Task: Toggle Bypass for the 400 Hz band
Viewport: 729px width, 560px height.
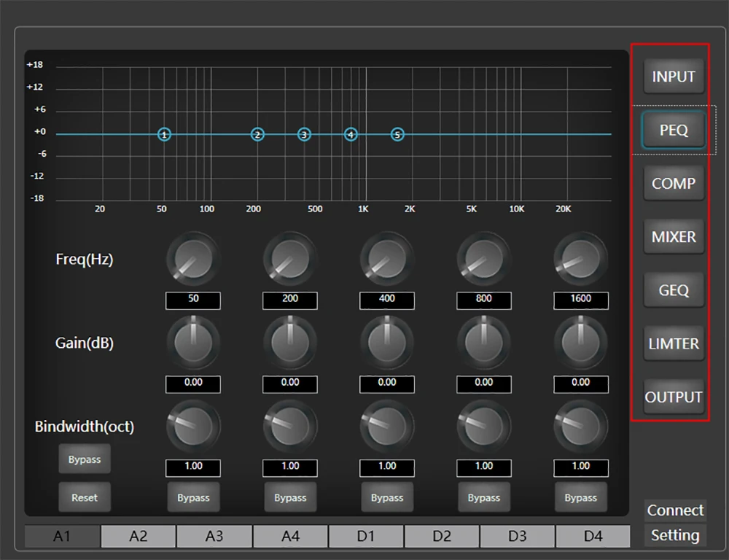Action: (x=387, y=497)
